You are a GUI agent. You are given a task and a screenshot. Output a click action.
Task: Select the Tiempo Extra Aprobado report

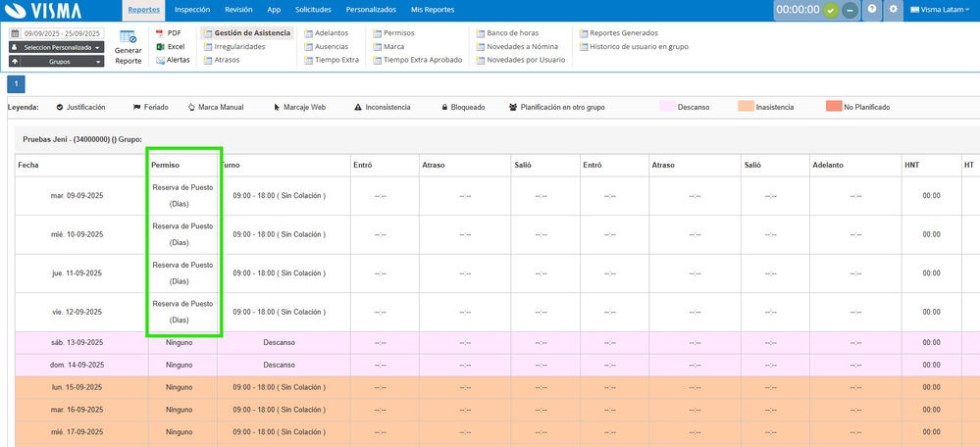click(x=422, y=60)
